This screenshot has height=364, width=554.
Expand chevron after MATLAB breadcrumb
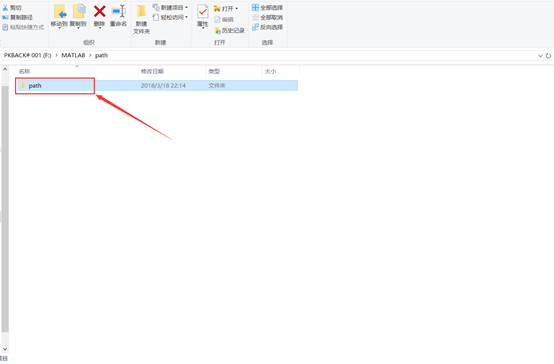(90, 55)
